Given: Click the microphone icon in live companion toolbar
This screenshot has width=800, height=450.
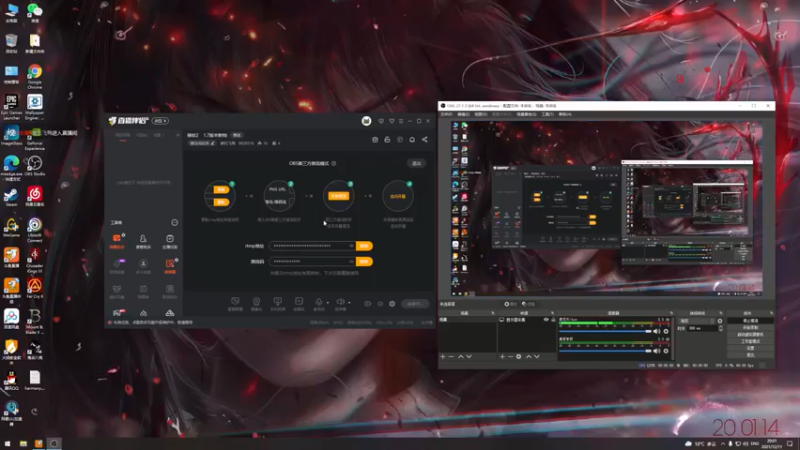Looking at the screenshot, I should pos(318,302).
